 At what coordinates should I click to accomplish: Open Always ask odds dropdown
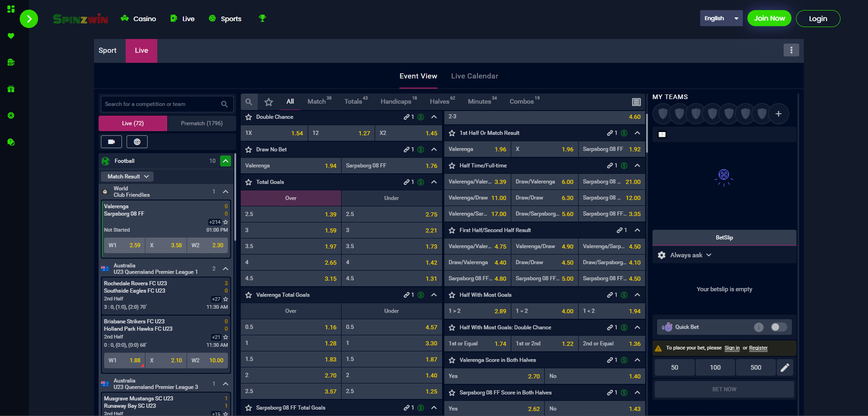pyautogui.click(x=691, y=255)
